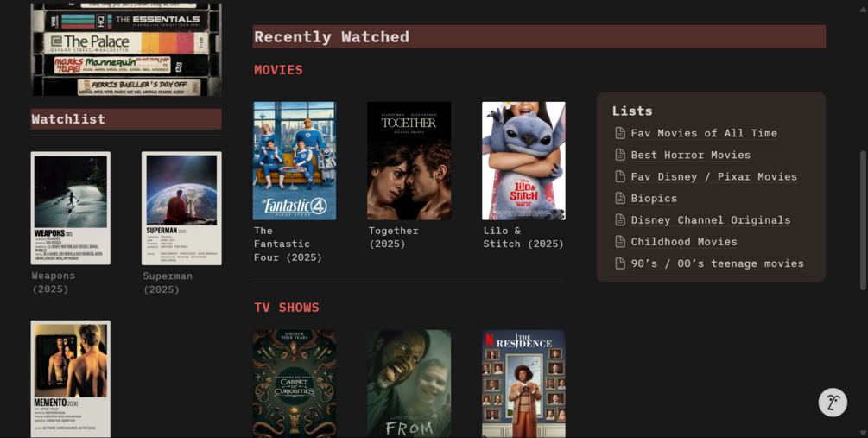Click page icon beside 90's / 00's teenage movies
Screen dimensions: 868x438
pos(620,263)
